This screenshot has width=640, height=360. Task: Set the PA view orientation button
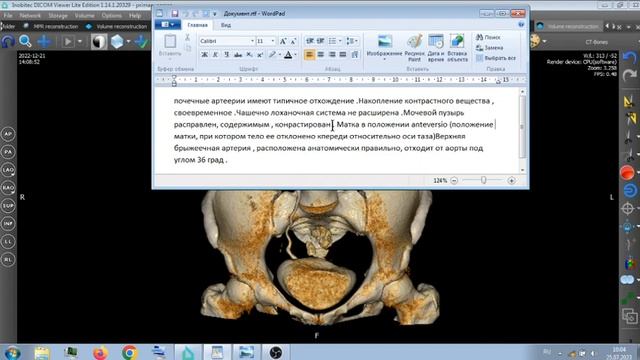click(x=8, y=152)
